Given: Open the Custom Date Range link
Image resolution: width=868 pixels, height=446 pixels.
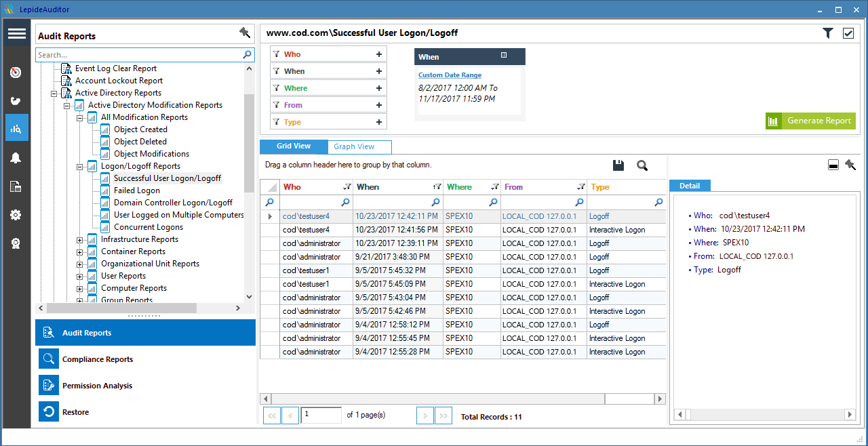Looking at the screenshot, I should click(450, 75).
